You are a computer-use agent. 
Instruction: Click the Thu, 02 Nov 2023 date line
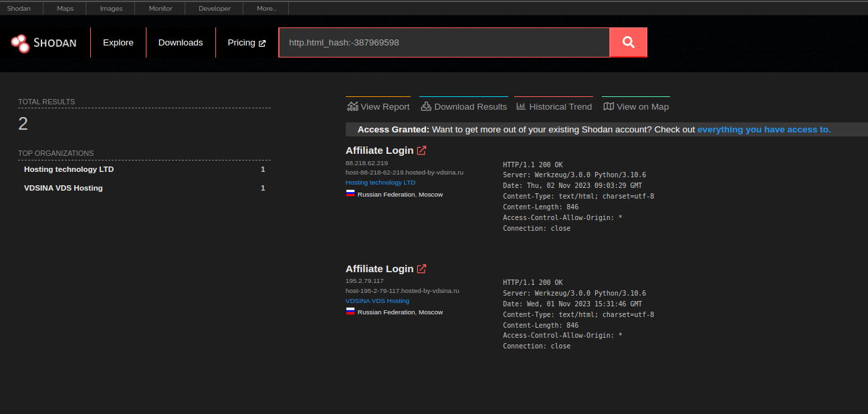(x=572, y=186)
